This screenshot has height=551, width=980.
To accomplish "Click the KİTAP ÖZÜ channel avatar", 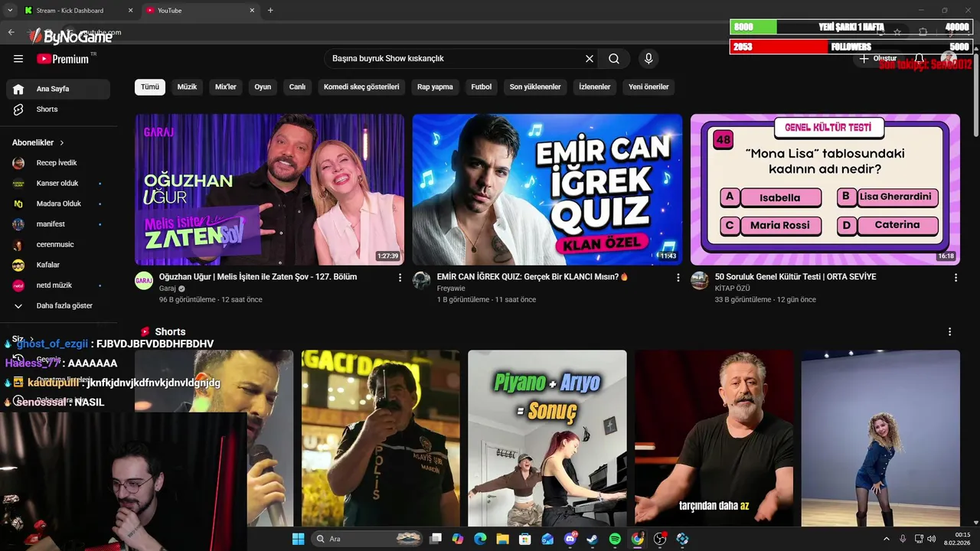I will [700, 281].
